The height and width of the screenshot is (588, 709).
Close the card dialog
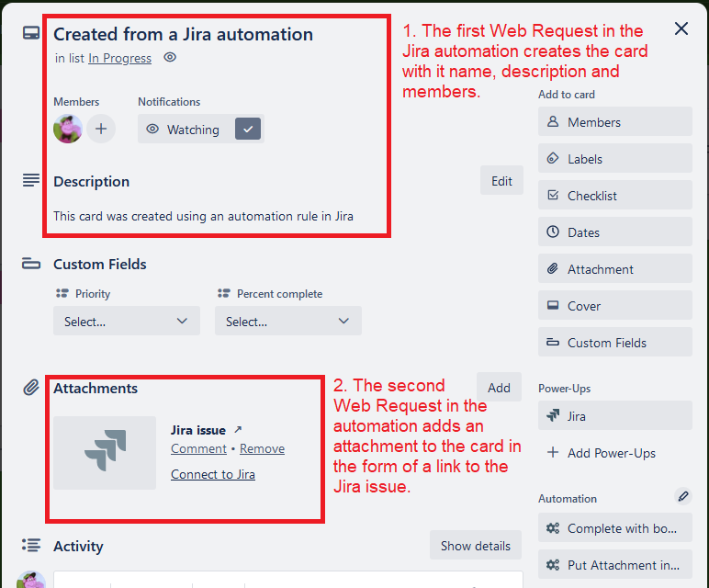click(681, 29)
